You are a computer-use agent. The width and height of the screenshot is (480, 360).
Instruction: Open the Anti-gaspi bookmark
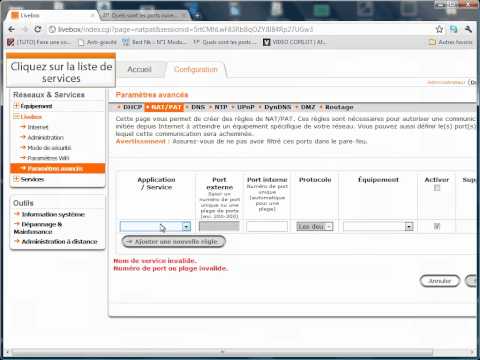coord(98,42)
